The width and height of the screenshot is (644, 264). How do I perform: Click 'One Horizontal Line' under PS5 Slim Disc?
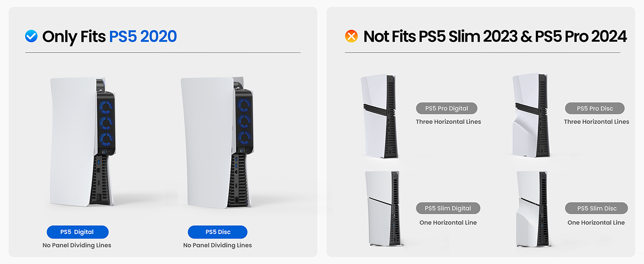pyautogui.click(x=596, y=223)
